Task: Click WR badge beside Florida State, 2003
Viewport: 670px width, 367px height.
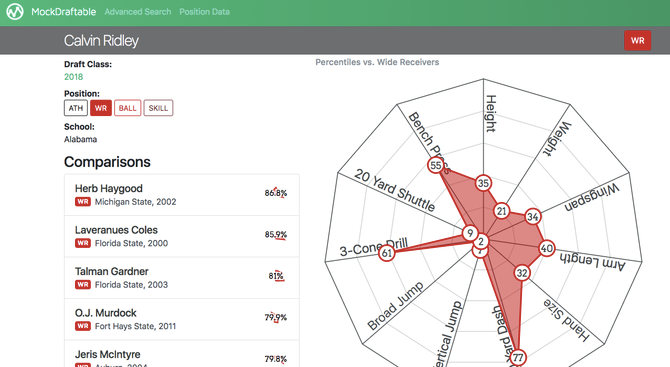Action: pyautogui.click(x=83, y=285)
